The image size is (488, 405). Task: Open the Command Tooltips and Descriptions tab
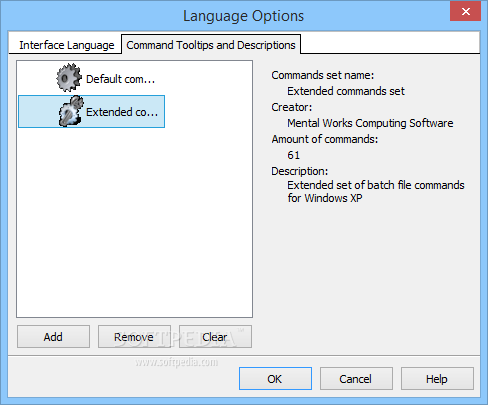pyautogui.click(x=211, y=45)
